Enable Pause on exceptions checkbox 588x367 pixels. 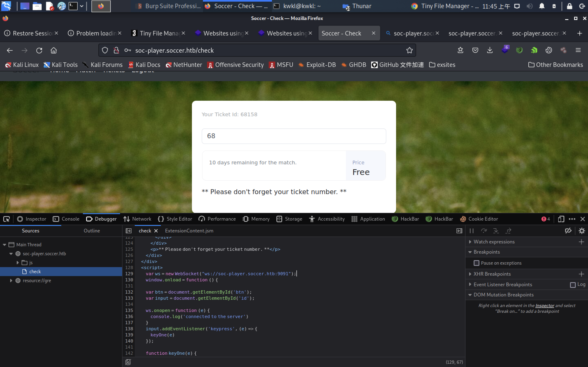coord(476,263)
